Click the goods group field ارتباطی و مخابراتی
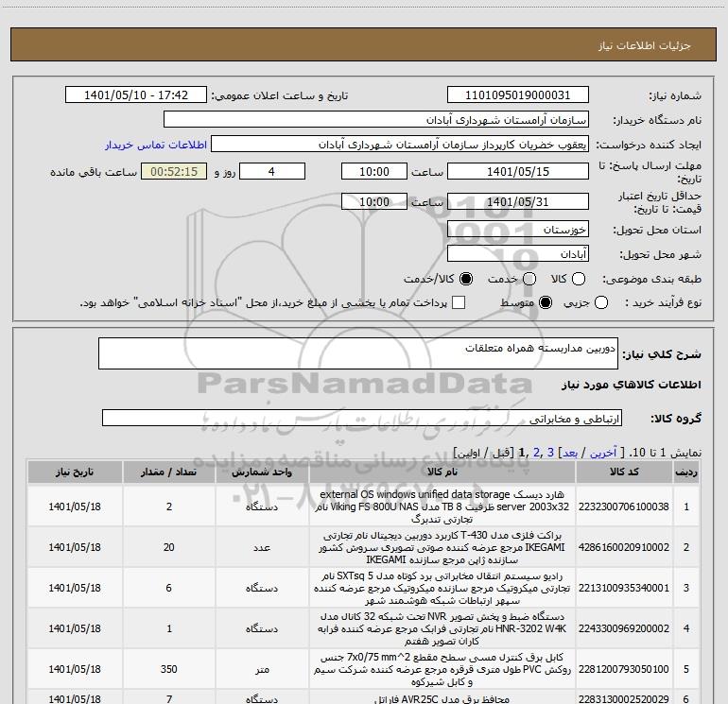Image resolution: width=728 pixels, height=704 pixels. point(362,418)
